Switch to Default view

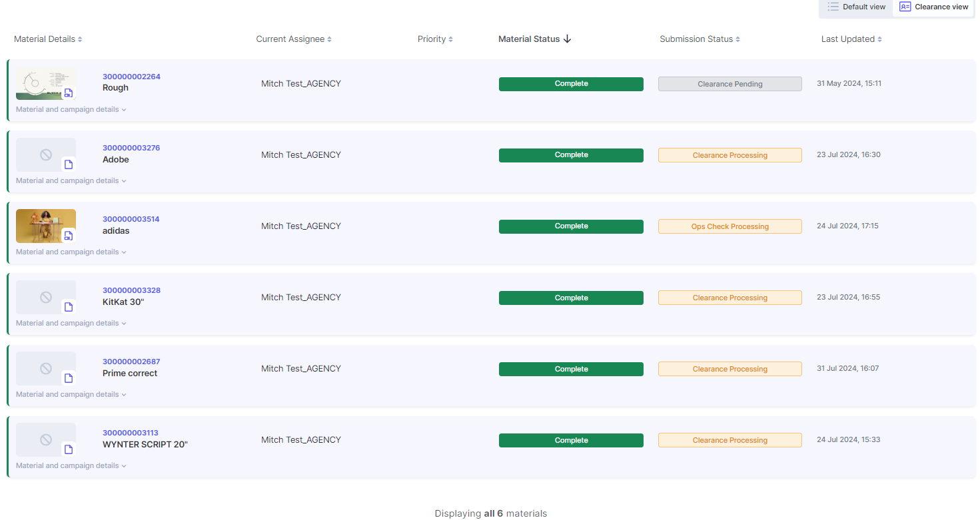(x=856, y=7)
